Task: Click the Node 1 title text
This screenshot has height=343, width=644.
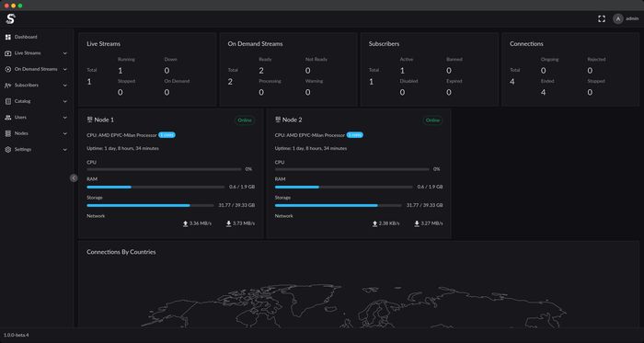Action: coord(104,120)
